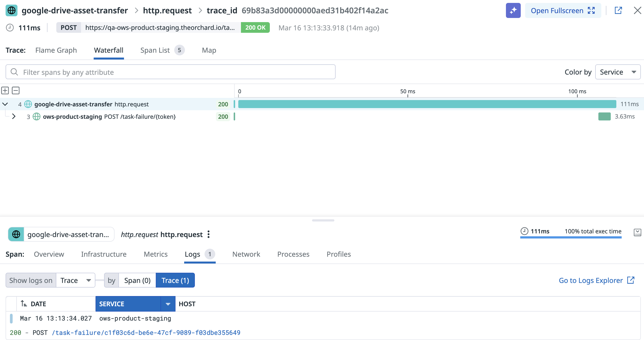The image size is (644, 340).
Task: Expand all spans with plus icon
Action: coord(5,91)
